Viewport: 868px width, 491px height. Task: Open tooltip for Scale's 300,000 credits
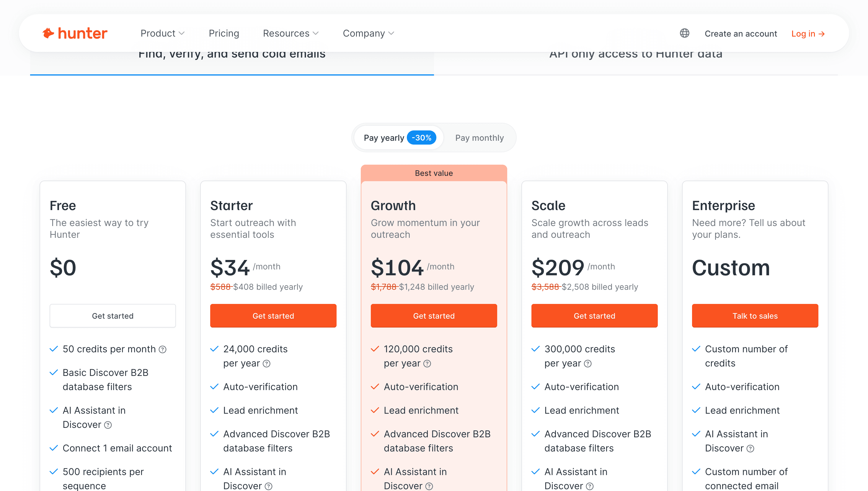[588, 364]
